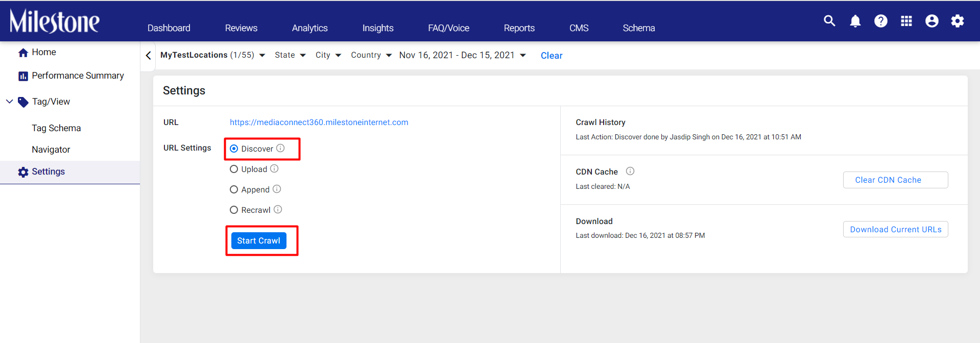Go to FAQ/Voice tab
The image size is (980, 343).
point(449,28)
